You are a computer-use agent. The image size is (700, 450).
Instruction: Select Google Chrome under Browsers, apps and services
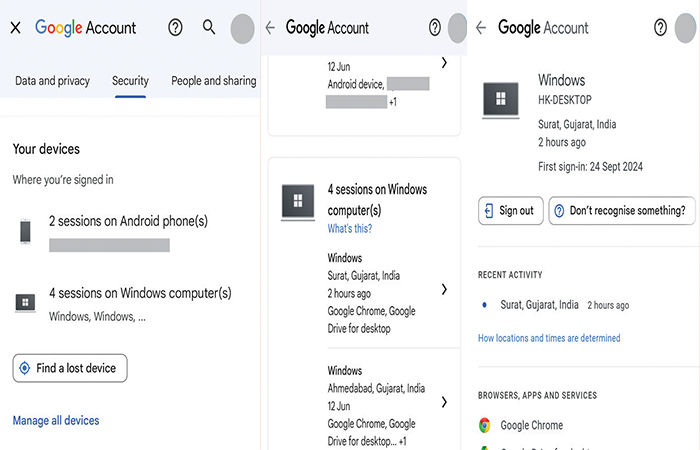[x=531, y=425]
